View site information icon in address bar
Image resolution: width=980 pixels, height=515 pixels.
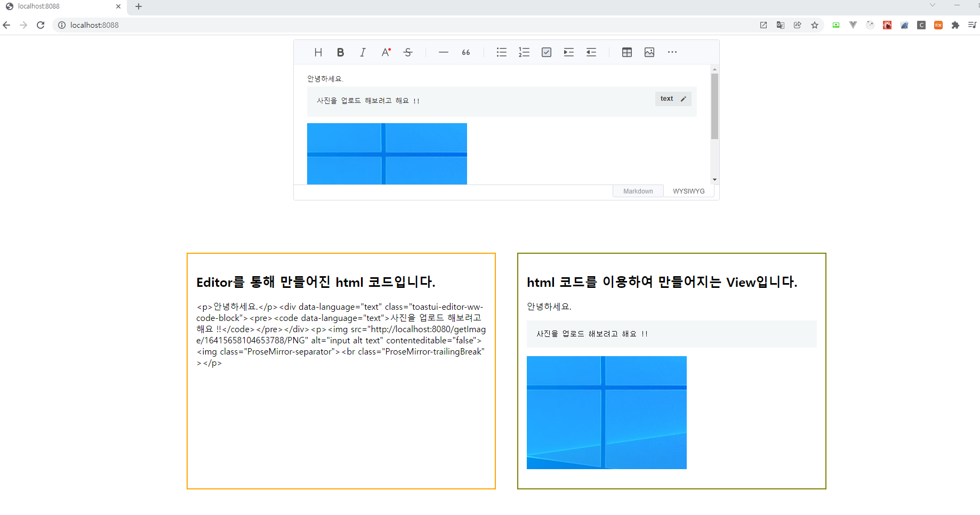(x=62, y=25)
